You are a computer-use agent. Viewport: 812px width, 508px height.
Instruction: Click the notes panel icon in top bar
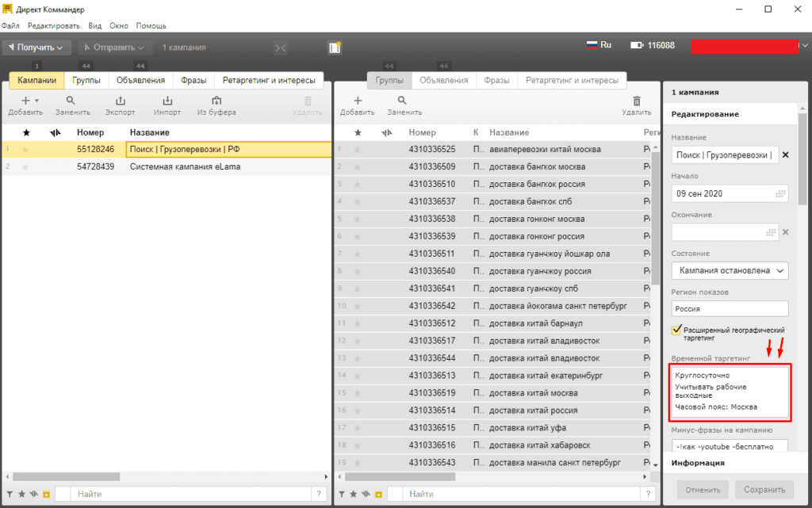pos(335,48)
